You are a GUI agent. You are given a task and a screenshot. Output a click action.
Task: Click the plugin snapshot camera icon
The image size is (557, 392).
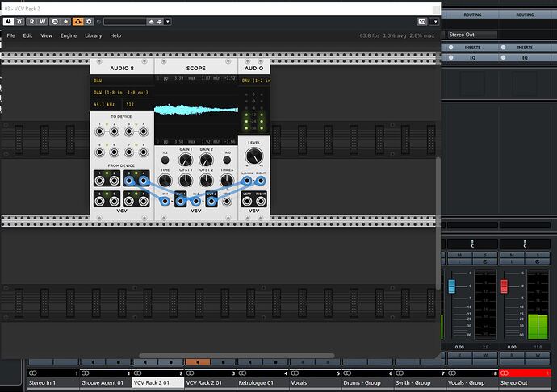(x=421, y=22)
